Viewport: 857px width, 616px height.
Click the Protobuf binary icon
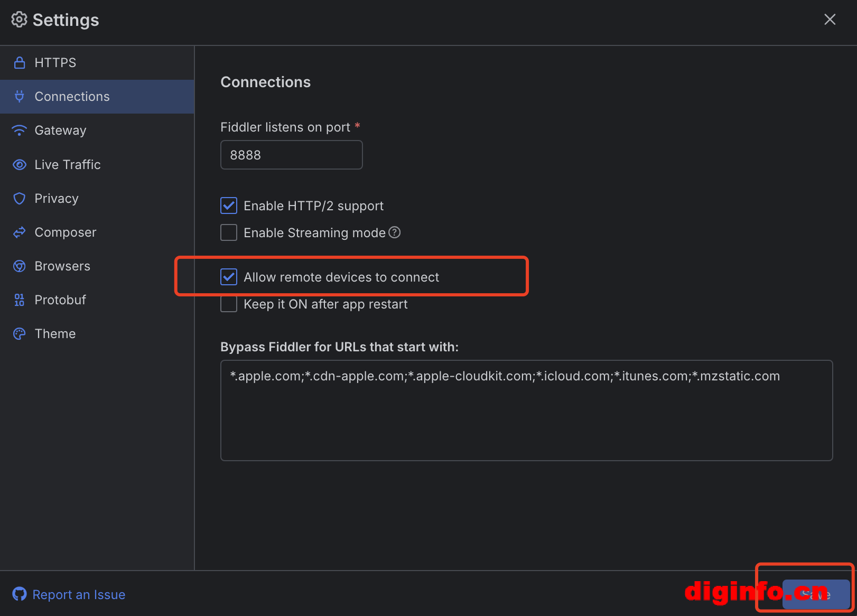[x=20, y=300]
